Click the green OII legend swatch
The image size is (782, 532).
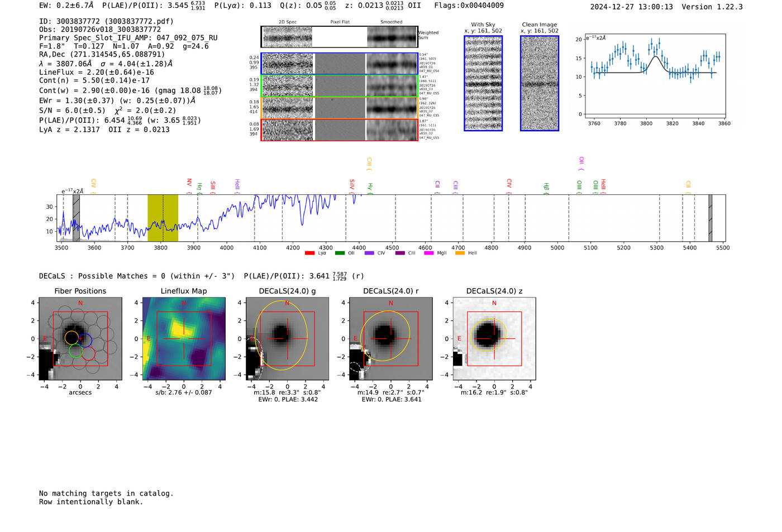340,253
